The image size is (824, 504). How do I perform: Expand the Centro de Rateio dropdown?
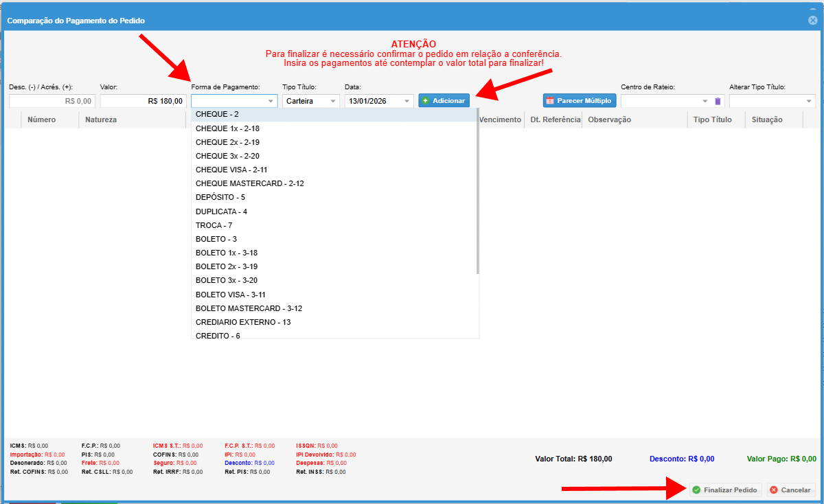click(x=705, y=101)
